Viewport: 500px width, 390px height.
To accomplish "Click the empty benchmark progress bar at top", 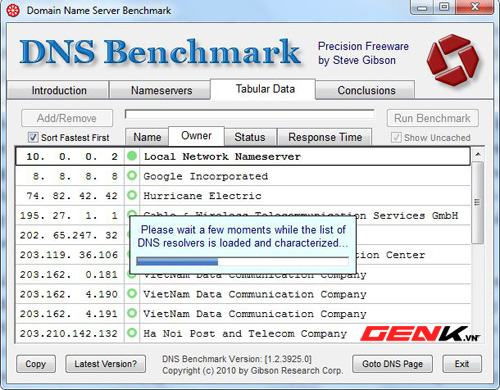I will point(249,114).
